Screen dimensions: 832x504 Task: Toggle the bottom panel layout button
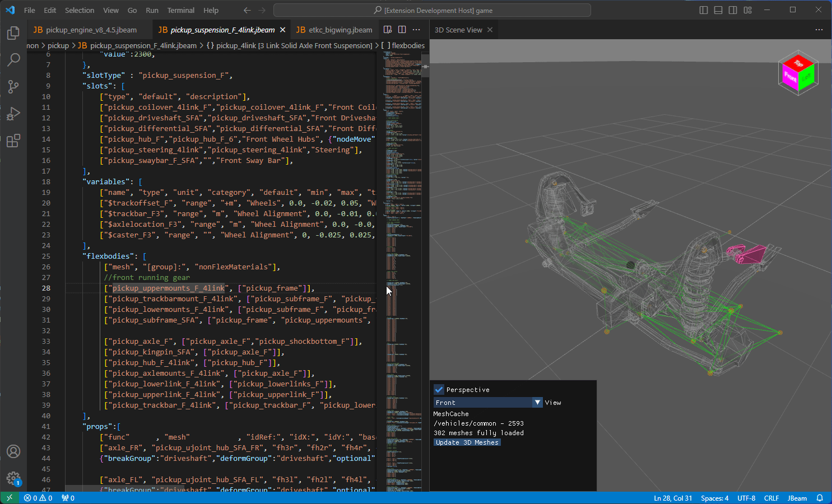pyautogui.click(x=718, y=10)
